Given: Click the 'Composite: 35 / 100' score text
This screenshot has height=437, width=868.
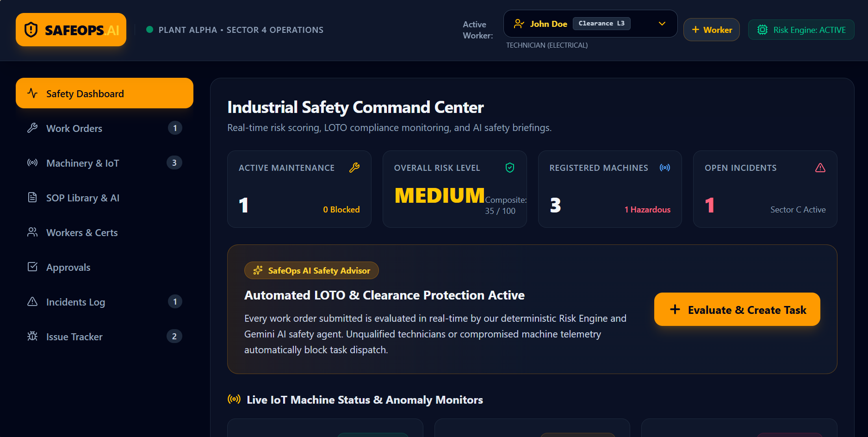Looking at the screenshot, I should 506,205.
